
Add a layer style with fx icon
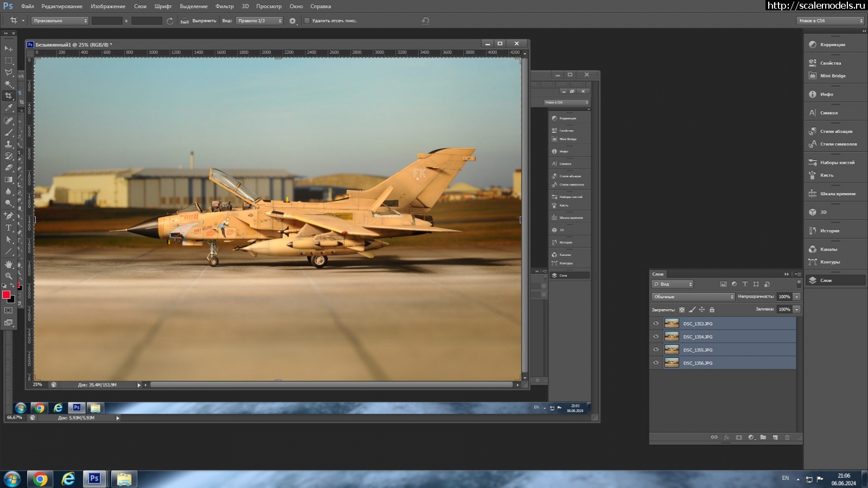(726, 438)
